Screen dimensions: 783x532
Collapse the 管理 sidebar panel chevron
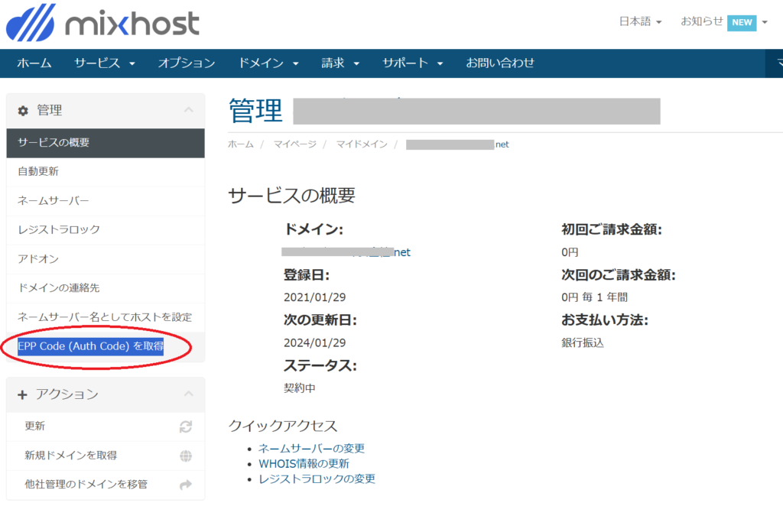[188, 111]
